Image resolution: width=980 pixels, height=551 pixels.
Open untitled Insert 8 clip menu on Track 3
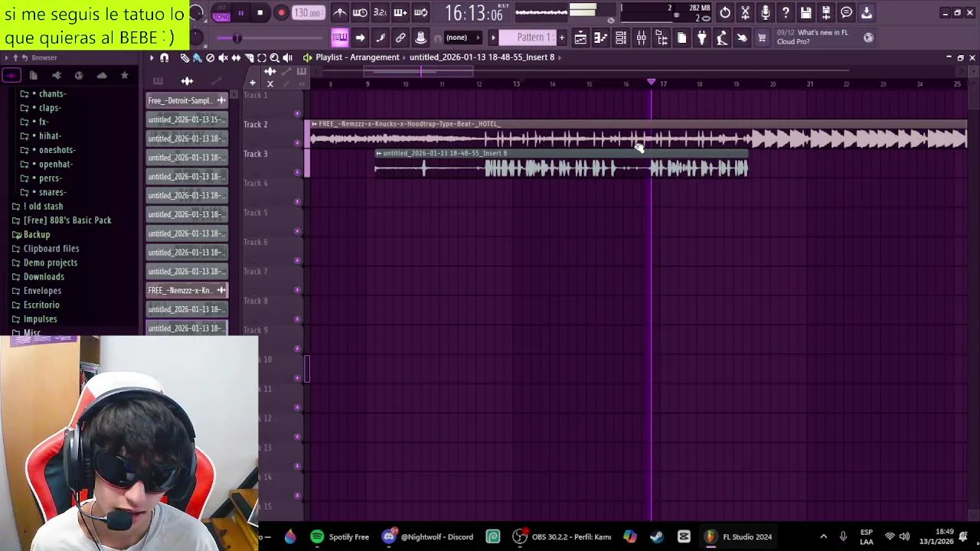[x=378, y=153]
